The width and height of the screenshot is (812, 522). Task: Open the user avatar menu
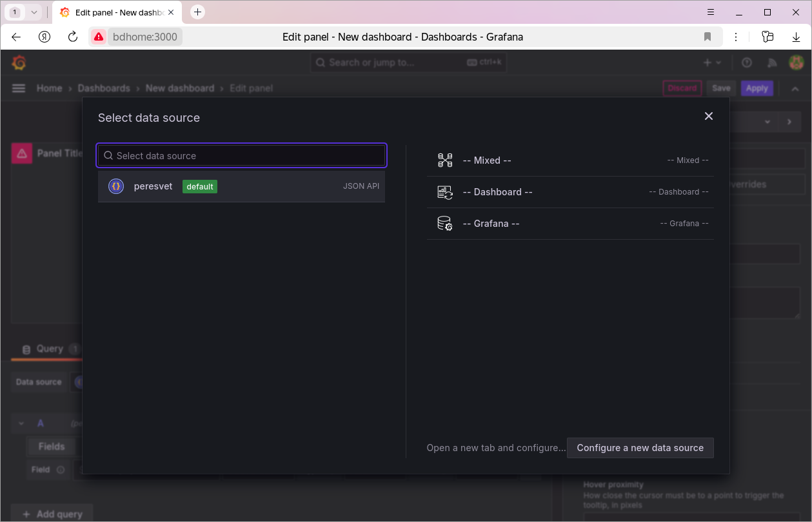tap(796, 63)
